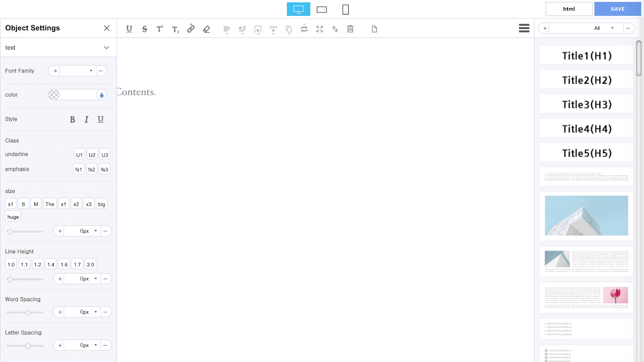Click the move up/down arrows icon

click(x=335, y=29)
